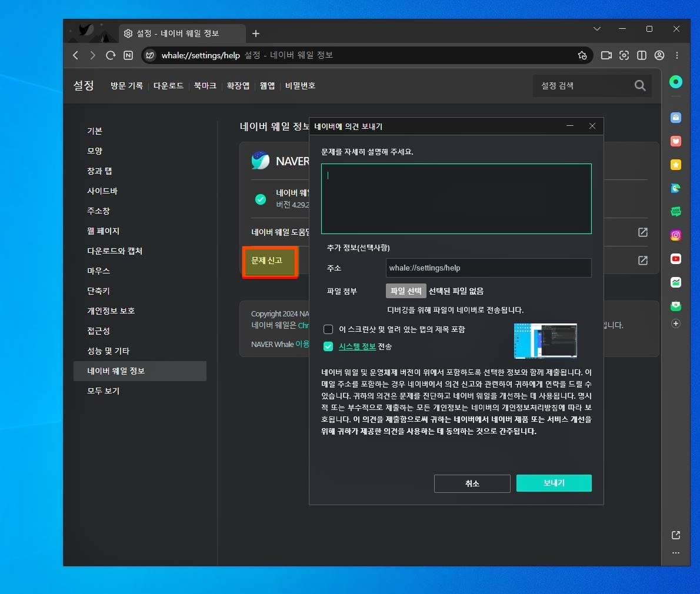
Task: Toggle the split view dual-tab icon
Action: tap(642, 55)
